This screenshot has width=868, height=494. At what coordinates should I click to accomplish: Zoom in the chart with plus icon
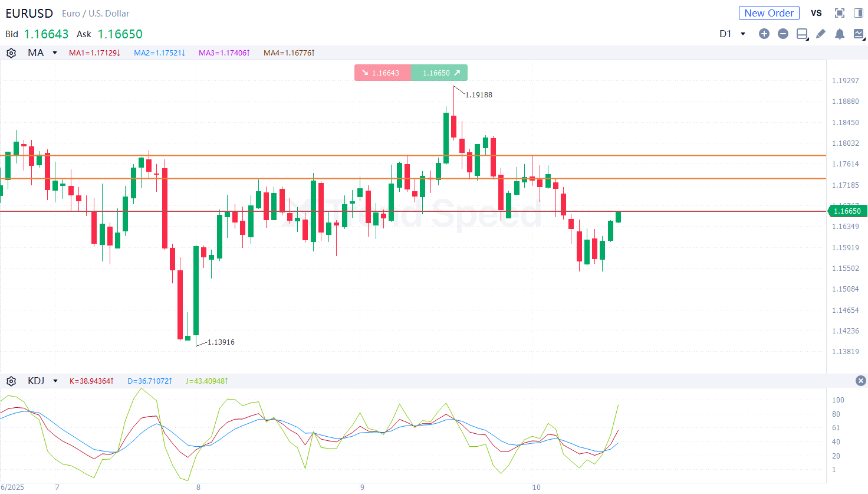click(764, 34)
